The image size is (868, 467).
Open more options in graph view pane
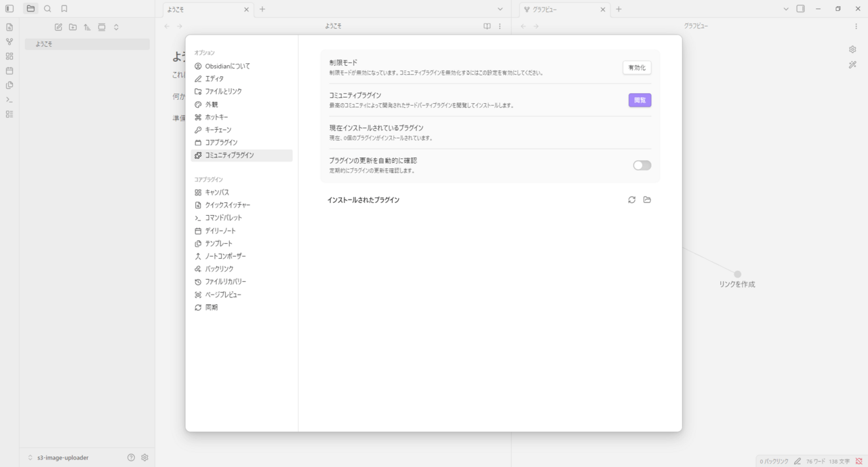click(856, 26)
